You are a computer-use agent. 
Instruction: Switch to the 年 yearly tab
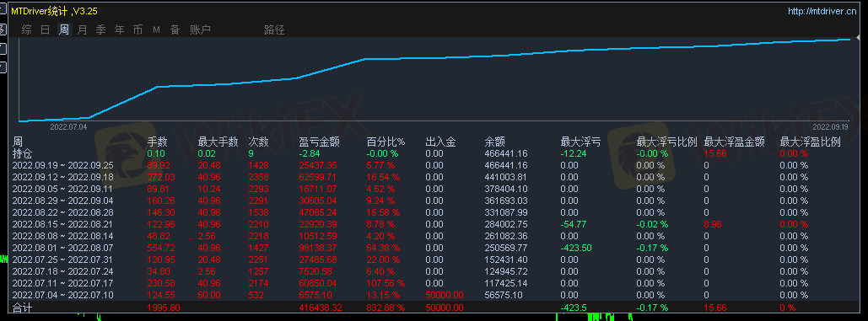120,29
